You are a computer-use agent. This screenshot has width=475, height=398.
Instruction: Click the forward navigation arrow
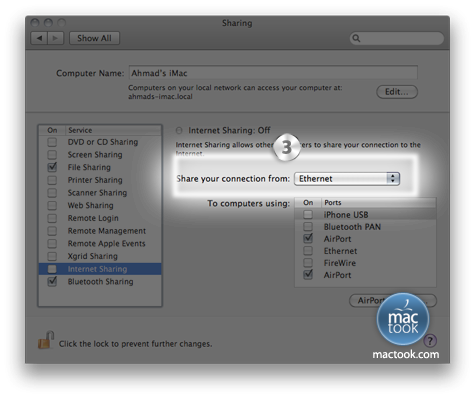(x=56, y=38)
